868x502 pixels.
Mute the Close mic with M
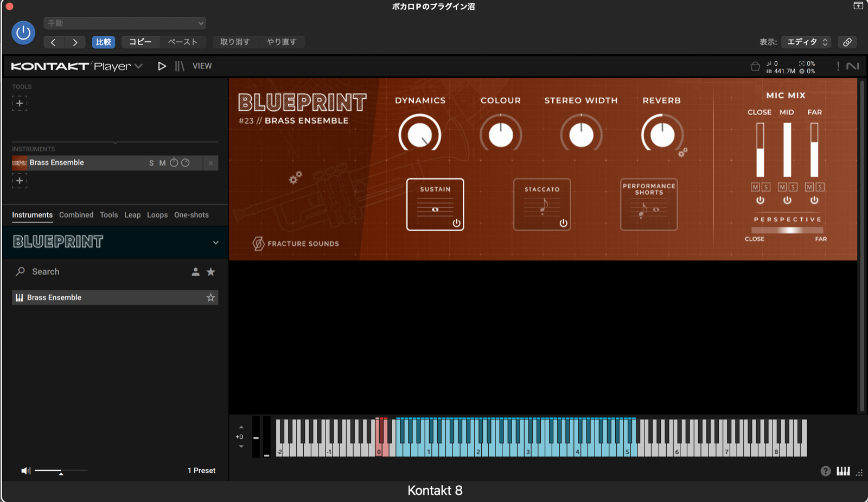[x=755, y=187]
